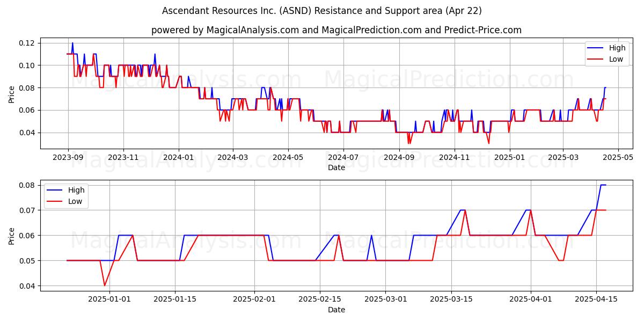Viewport: 644px width, 322px height.
Task: Click the '2025-01-01' date tick label
Action: click(x=109, y=299)
